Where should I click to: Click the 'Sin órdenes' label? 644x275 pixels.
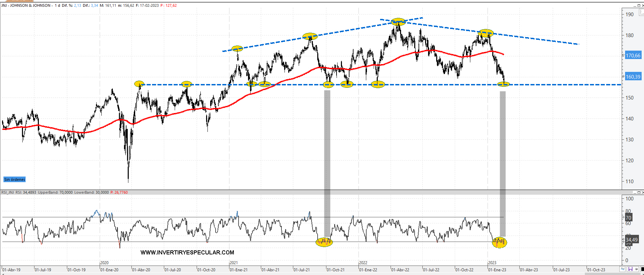(15, 180)
